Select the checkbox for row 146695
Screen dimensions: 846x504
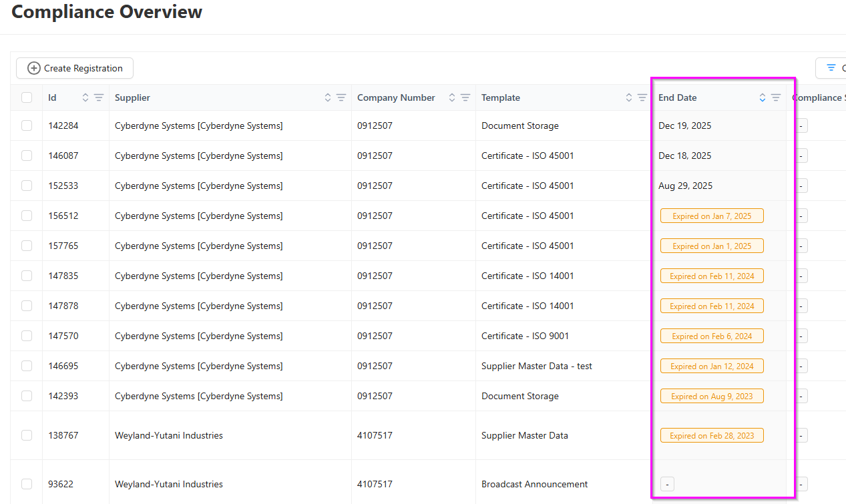pos(27,366)
